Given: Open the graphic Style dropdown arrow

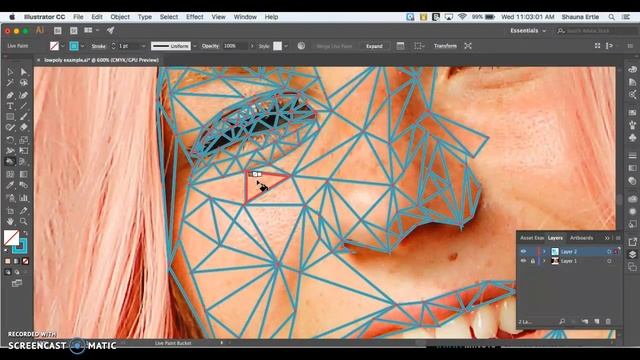Looking at the screenshot, I should coord(286,46).
